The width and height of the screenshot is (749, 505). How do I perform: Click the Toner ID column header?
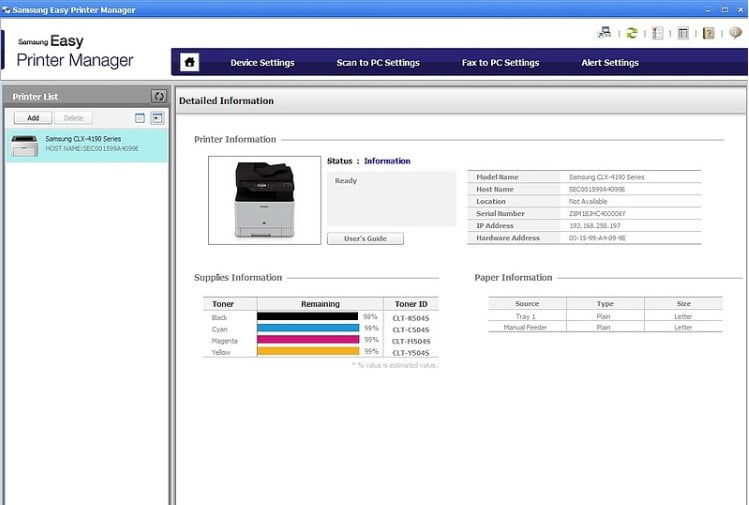point(411,304)
